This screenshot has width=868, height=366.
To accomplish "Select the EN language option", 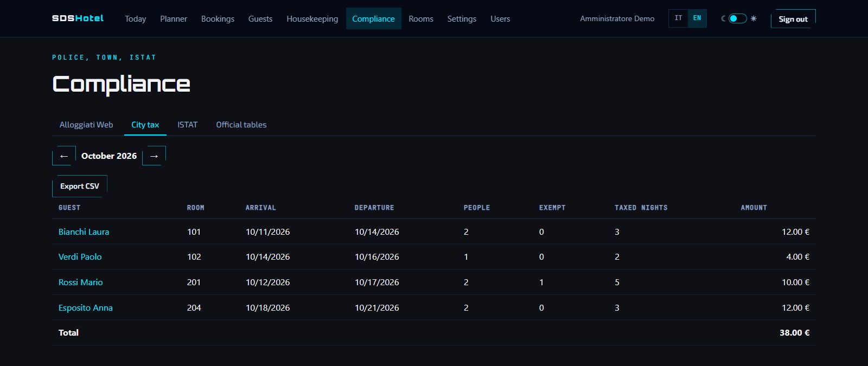I will click(697, 18).
